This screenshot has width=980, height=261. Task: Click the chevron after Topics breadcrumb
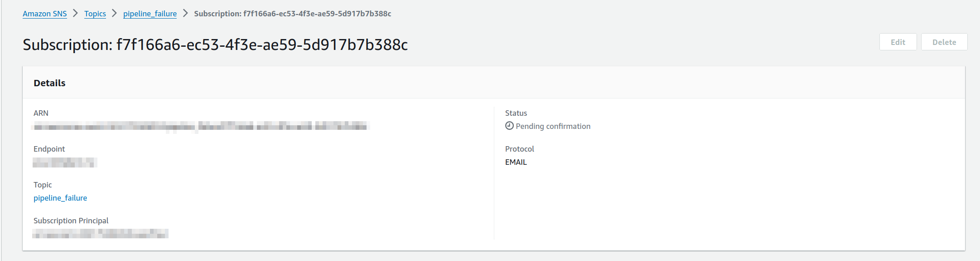point(114,13)
